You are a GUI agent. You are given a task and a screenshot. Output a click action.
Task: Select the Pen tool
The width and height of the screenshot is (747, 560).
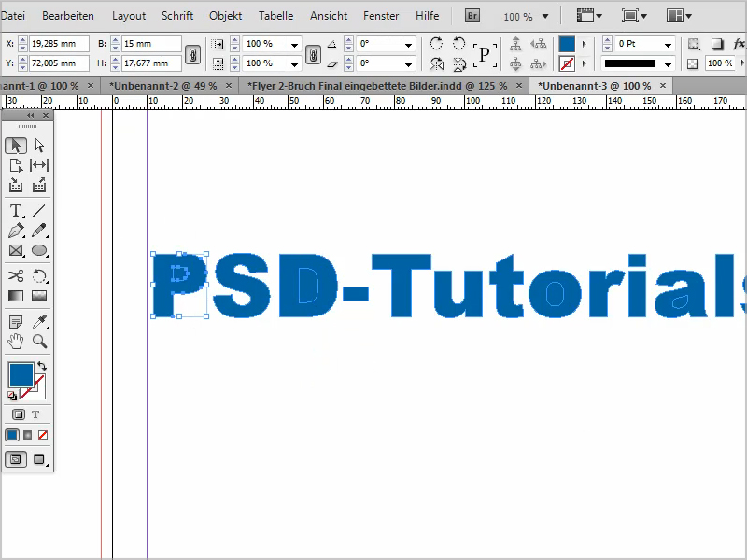[14, 230]
